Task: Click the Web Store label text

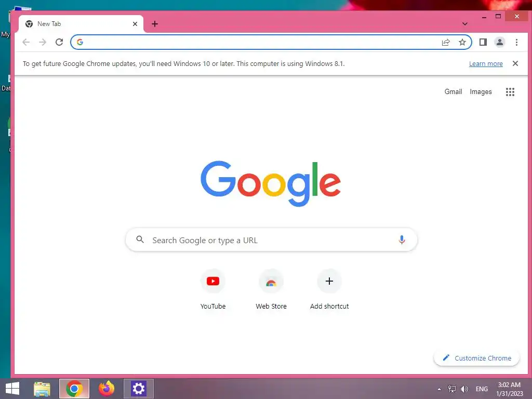Action: pyautogui.click(x=271, y=306)
